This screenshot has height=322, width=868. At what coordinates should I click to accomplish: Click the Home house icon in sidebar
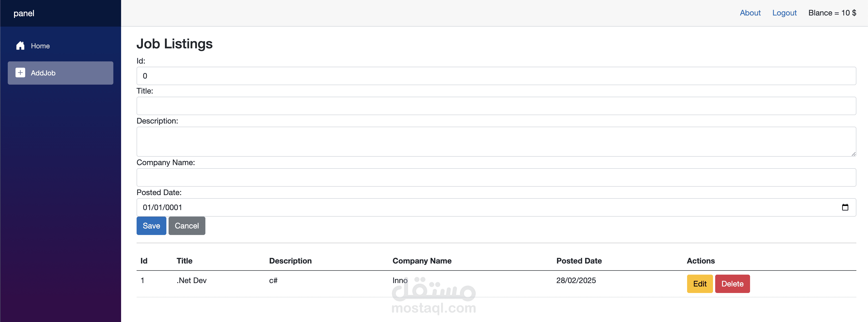coord(20,46)
